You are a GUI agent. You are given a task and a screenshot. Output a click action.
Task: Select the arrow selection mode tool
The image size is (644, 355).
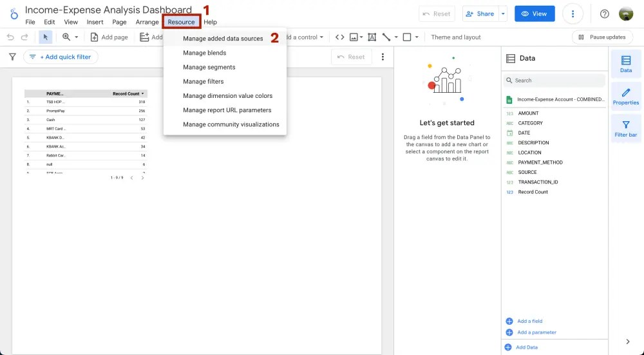(45, 37)
